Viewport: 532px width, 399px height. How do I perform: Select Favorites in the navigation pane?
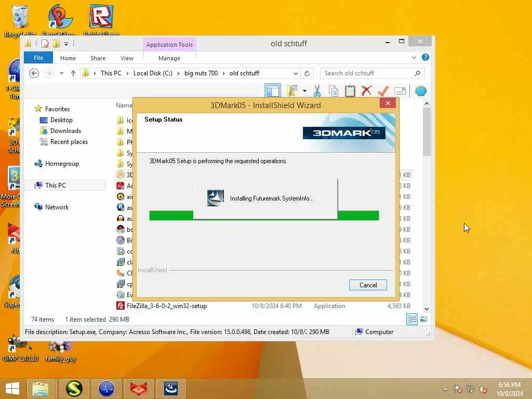click(x=57, y=109)
